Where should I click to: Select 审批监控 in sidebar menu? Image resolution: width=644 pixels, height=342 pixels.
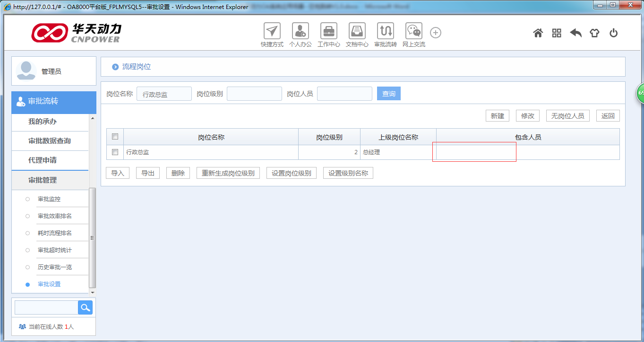coord(49,199)
